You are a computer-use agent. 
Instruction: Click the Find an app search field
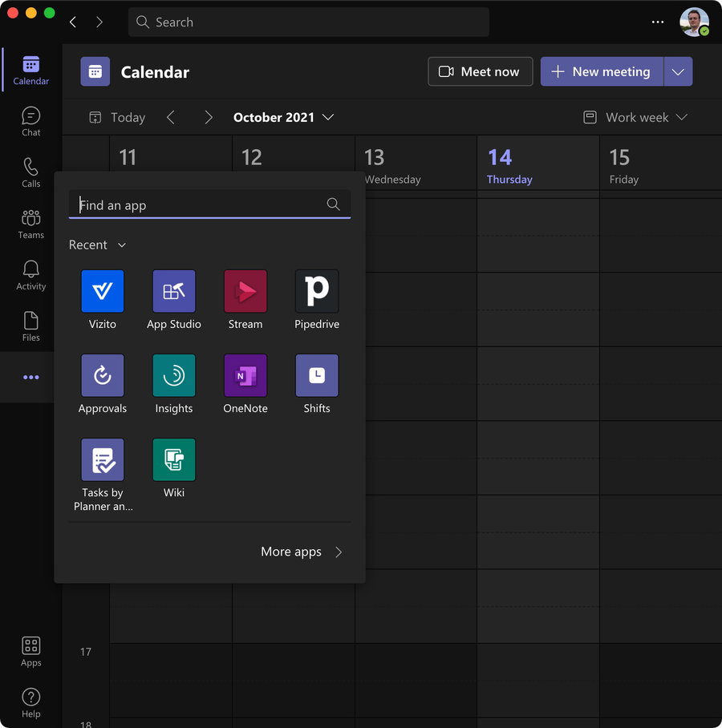(201, 205)
